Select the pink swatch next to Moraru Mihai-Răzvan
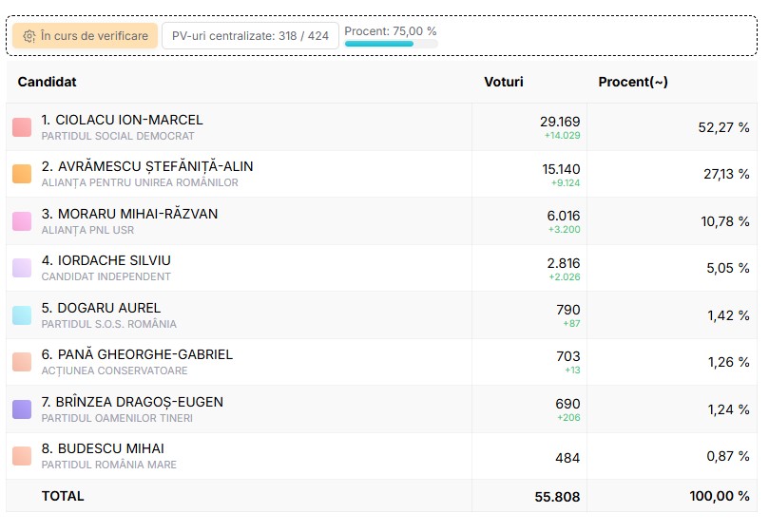This screenshot has height=532, width=769. 22,221
